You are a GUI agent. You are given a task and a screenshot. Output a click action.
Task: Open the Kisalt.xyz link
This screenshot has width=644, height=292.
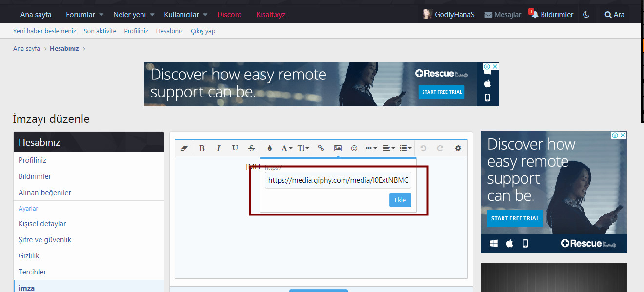click(x=271, y=15)
